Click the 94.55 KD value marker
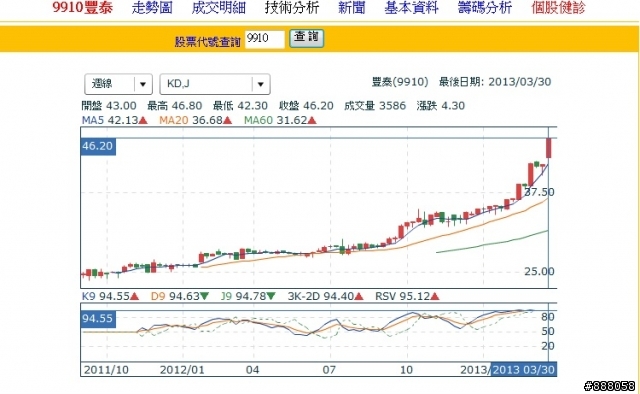640x394 pixels. tap(98, 318)
